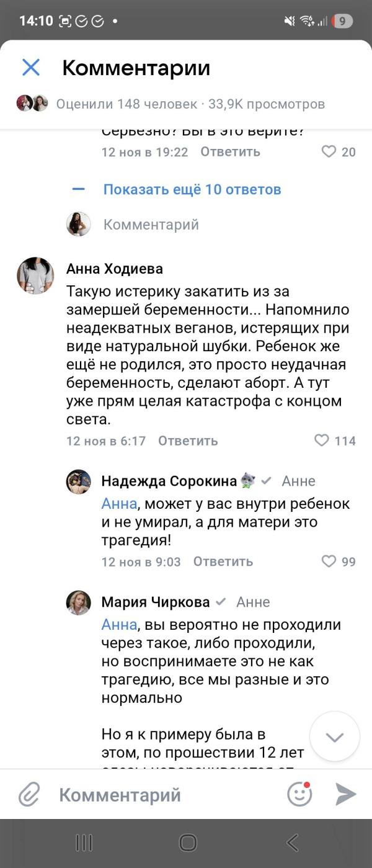372x868 pixels.
Task: View who liked via Оценили 148 человек
Action: pos(126,104)
